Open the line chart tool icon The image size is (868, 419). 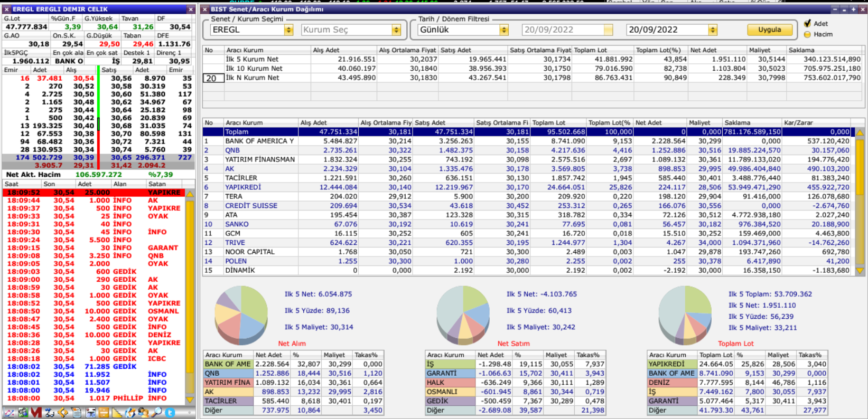click(x=9, y=412)
